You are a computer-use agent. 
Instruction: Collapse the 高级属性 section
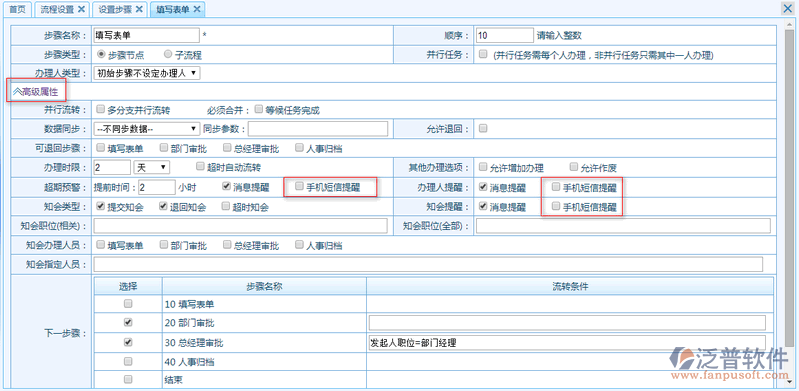tap(36, 92)
